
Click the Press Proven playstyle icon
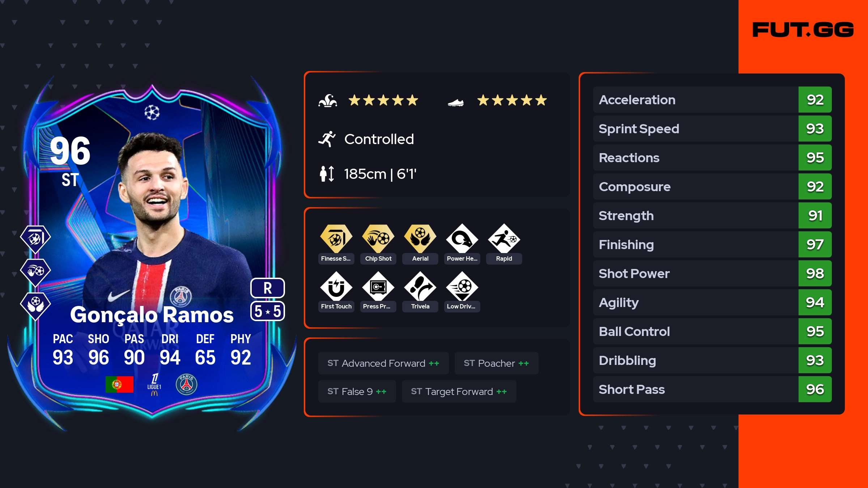click(x=378, y=287)
